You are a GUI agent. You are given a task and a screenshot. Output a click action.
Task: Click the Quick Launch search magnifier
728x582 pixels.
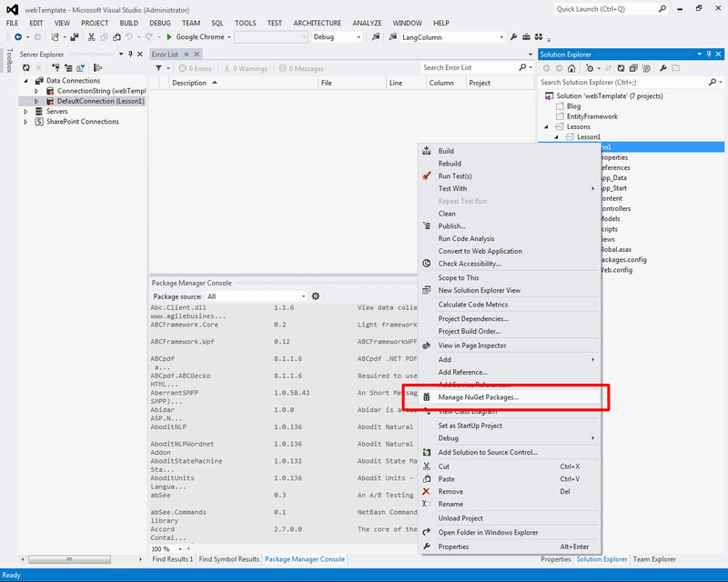tap(662, 9)
